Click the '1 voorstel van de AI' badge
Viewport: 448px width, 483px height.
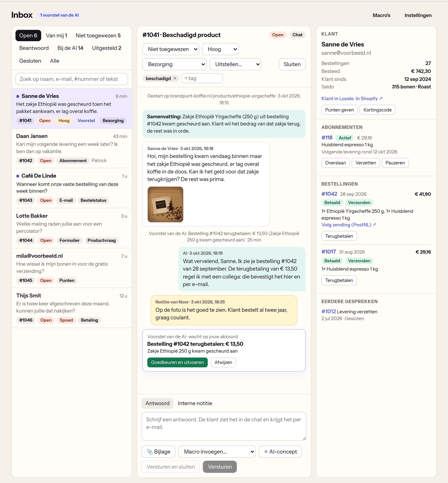(x=59, y=15)
